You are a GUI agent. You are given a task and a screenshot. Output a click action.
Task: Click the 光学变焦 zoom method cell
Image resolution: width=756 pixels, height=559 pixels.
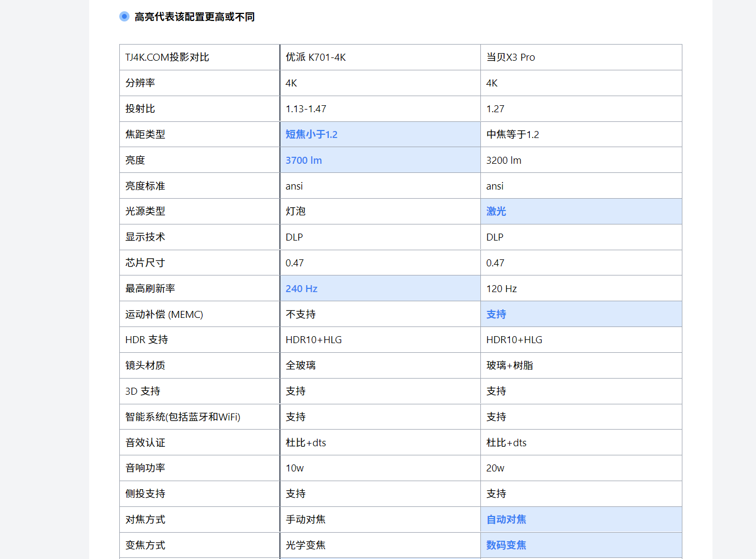coord(305,546)
